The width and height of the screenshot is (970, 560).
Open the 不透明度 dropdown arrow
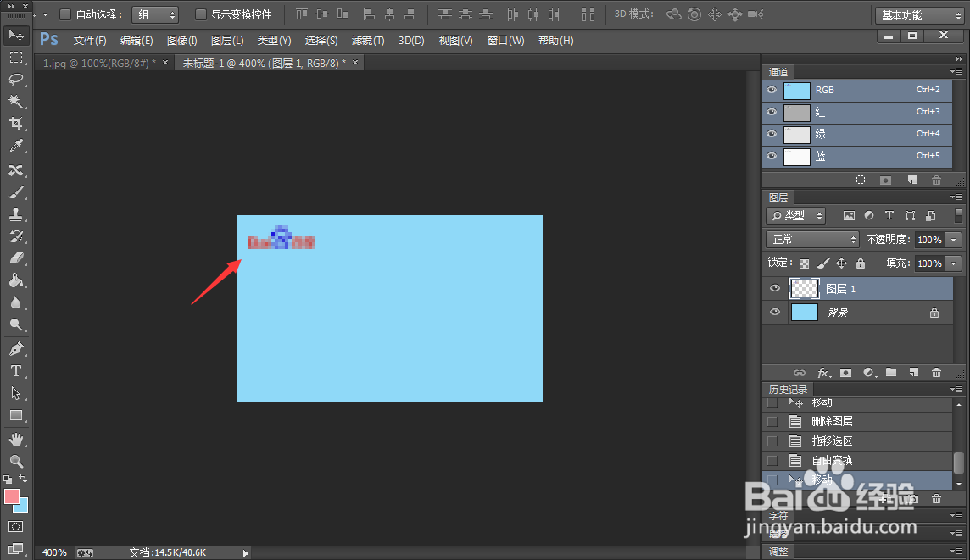(x=955, y=239)
